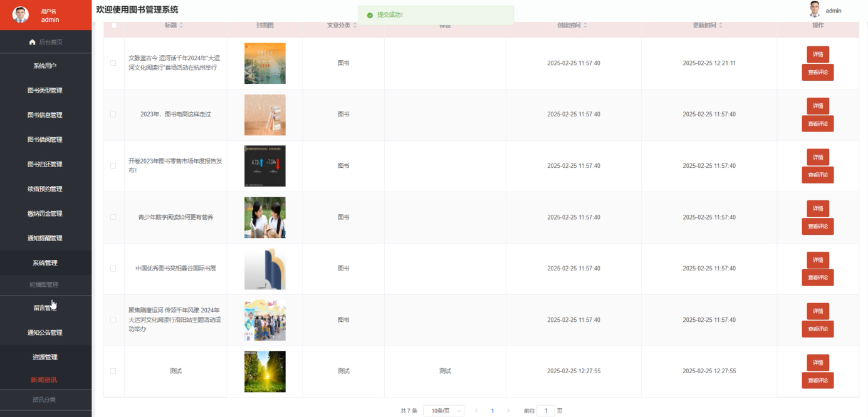Open the cover image of 中国优秀图书亮相 row

coord(265,269)
